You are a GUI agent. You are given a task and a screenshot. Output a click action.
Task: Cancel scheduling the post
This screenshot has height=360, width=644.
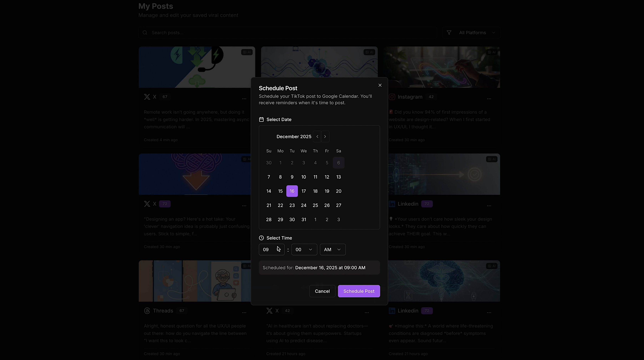tap(322, 291)
